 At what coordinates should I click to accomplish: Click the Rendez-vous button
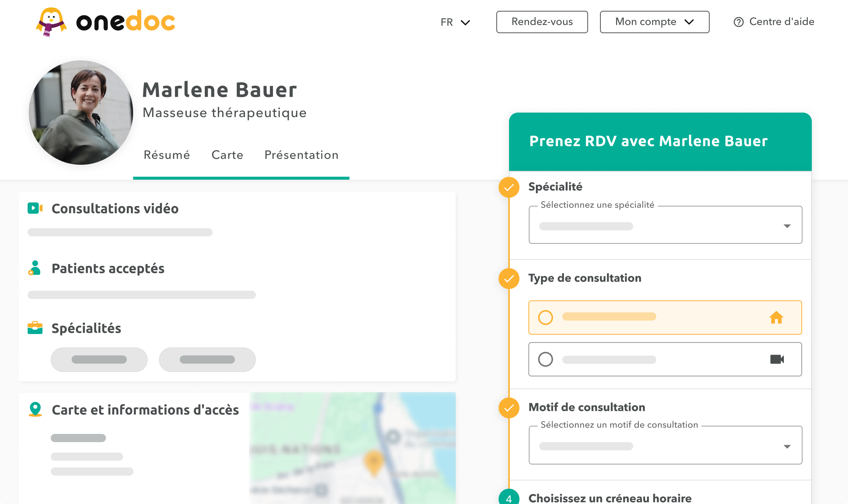(x=542, y=22)
